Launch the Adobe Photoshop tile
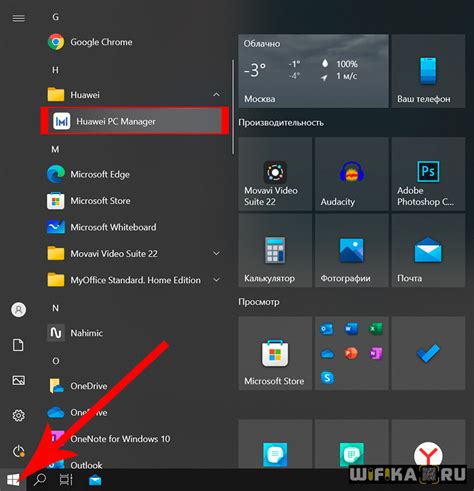The image size is (474, 491). click(x=428, y=174)
